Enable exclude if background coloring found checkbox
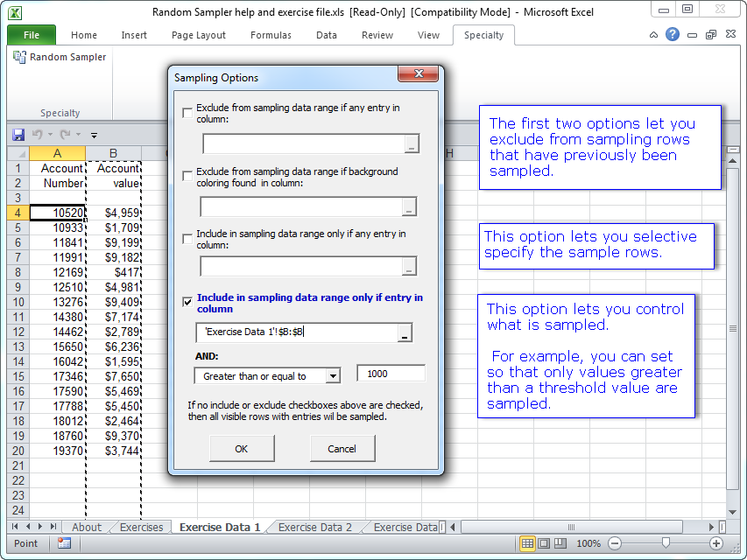The width and height of the screenshot is (747, 560). pos(187,176)
